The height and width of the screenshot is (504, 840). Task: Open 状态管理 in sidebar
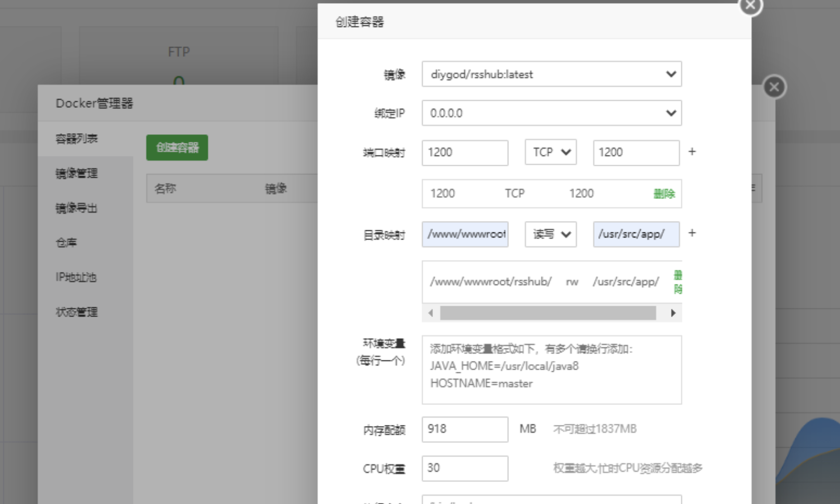(x=76, y=312)
